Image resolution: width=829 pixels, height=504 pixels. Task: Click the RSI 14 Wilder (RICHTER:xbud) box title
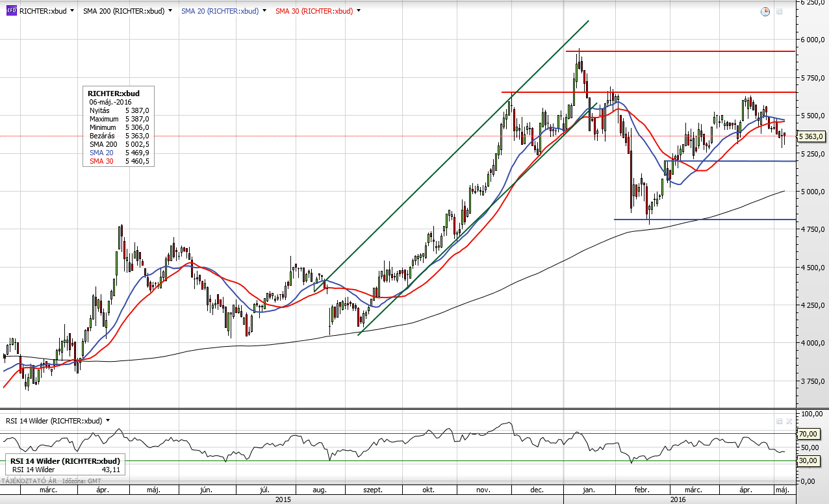pos(65,461)
